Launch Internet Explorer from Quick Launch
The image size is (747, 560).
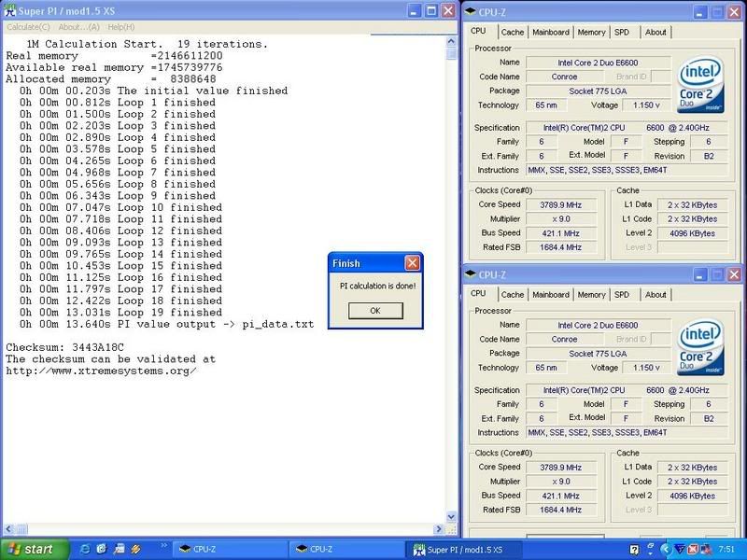[86, 549]
